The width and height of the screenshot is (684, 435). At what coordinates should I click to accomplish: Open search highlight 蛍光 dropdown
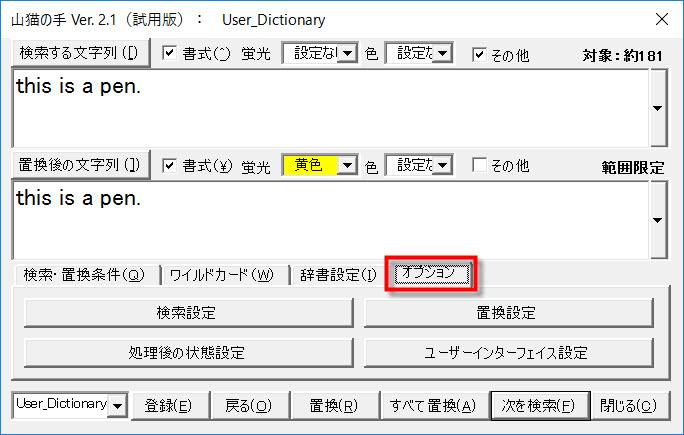pyautogui.click(x=347, y=53)
